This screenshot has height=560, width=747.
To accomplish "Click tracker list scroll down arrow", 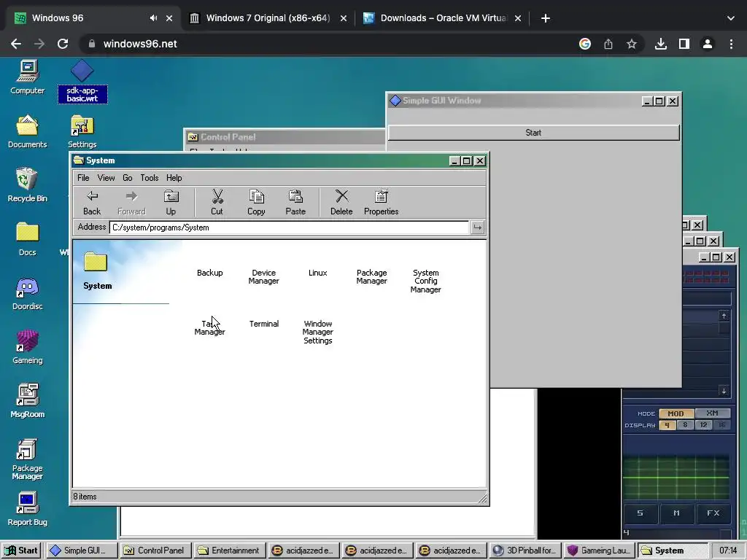I will tap(724, 391).
